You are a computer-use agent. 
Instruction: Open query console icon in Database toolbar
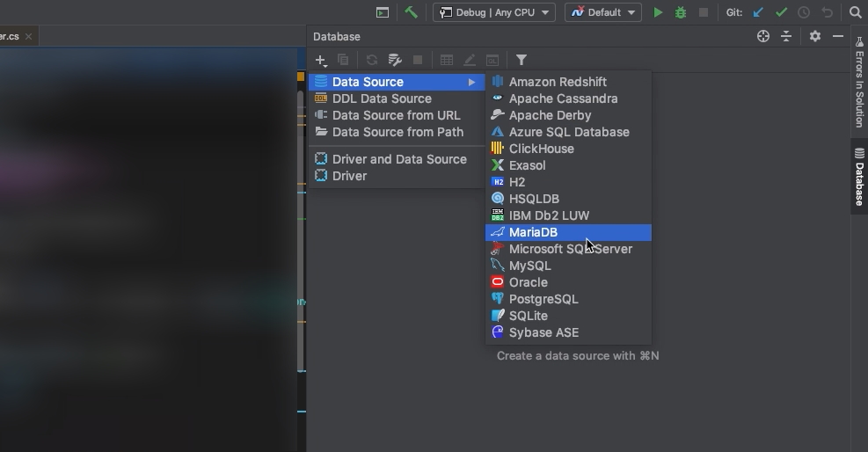tap(492, 60)
